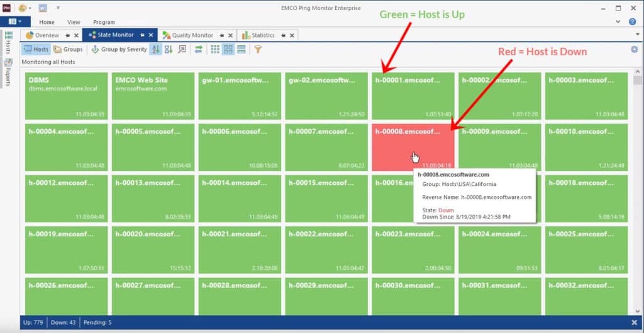The image size is (644, 333).
Task: Click the scrollbar down arrow
Action: (638, 311)
